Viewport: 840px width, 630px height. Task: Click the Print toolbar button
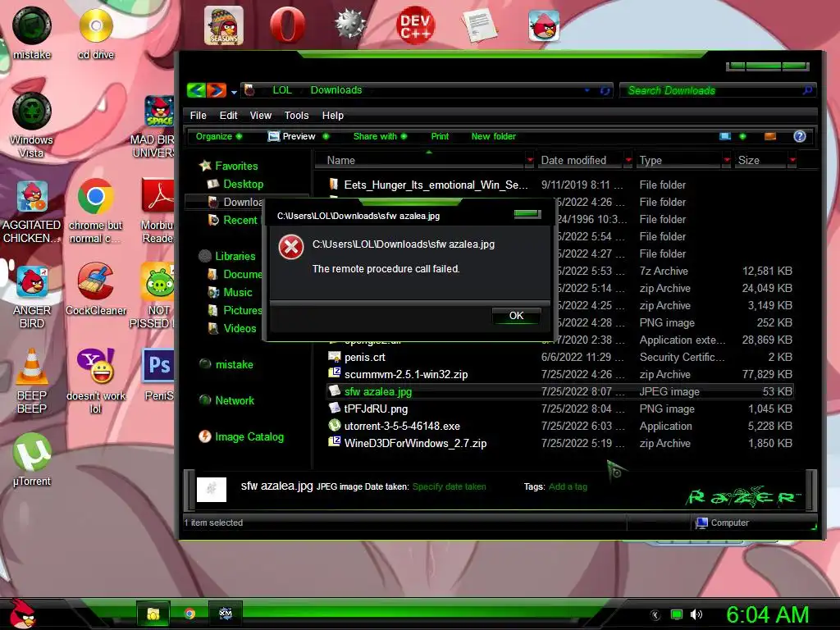440,136
